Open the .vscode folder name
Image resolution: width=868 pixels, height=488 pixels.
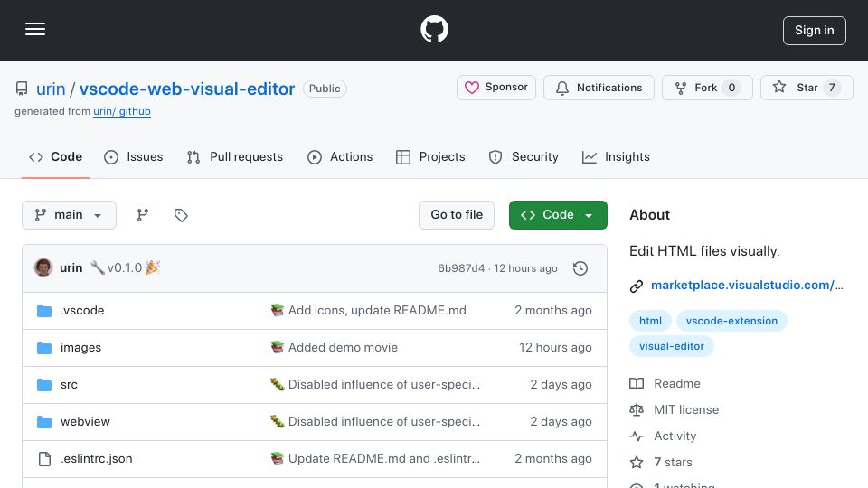click(x=82, y=310)
